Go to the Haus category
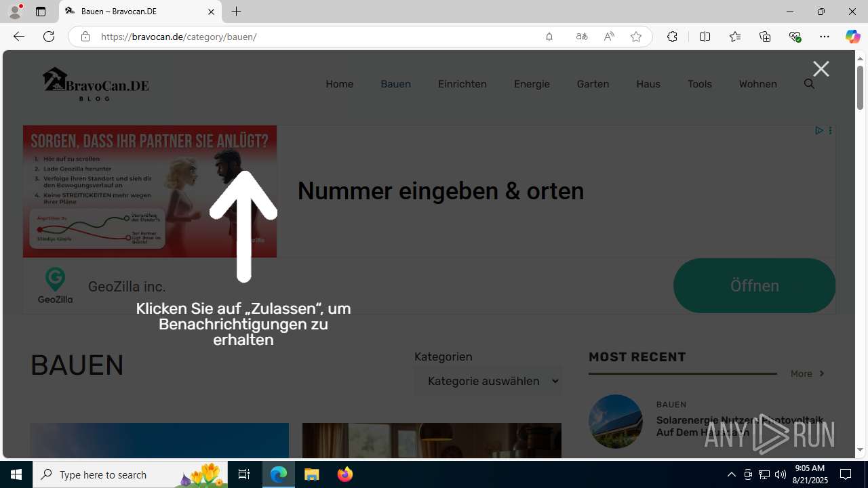868x488 pixels. point(648,84)
